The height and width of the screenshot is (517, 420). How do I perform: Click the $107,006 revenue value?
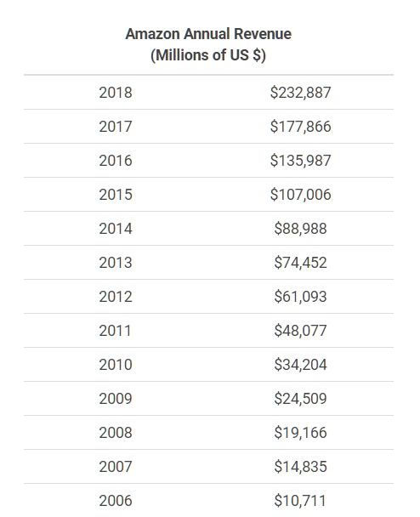[300, 194]
